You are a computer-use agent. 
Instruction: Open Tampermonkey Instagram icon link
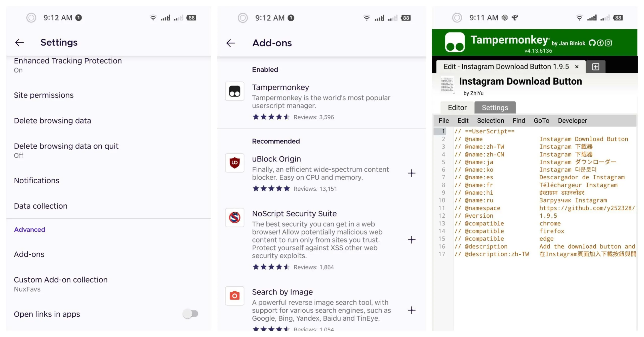[608, 43]
